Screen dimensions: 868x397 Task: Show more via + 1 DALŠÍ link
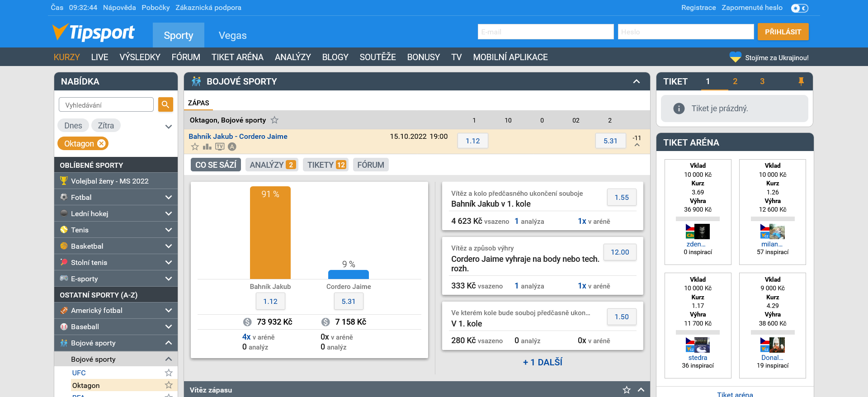[x=542, y=362]
